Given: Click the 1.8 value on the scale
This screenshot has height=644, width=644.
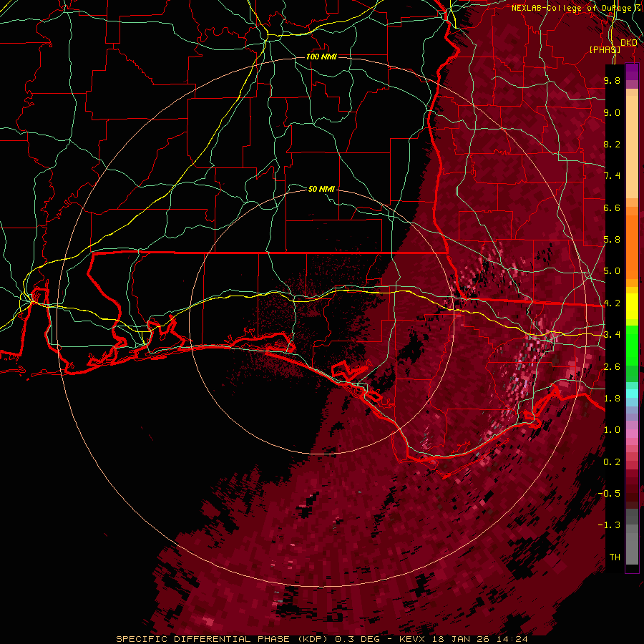Looking at the screenshot, I should click(612, 399).
